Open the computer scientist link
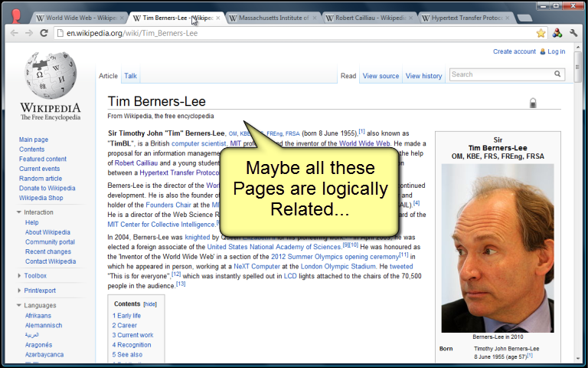 199,143
